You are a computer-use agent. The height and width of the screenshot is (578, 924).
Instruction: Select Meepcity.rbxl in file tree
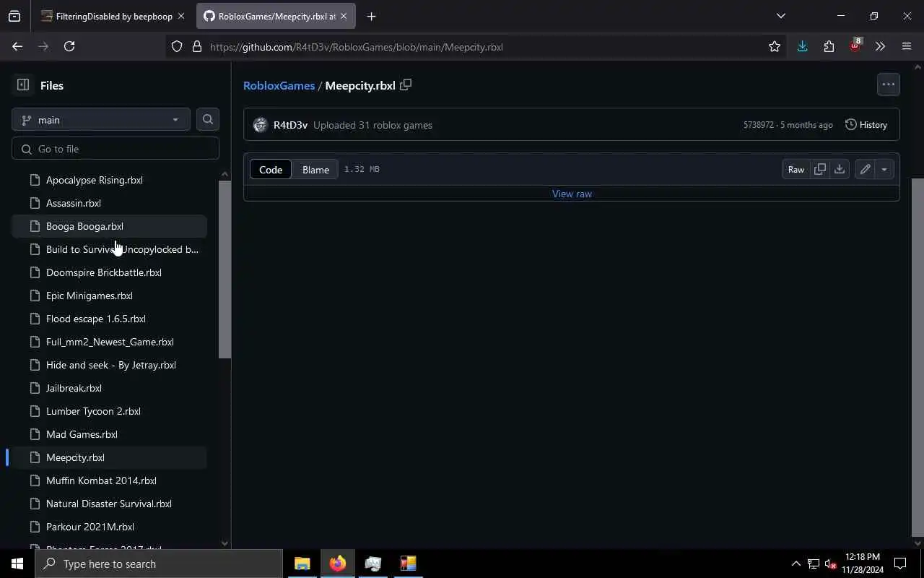[x=109, y=457]
